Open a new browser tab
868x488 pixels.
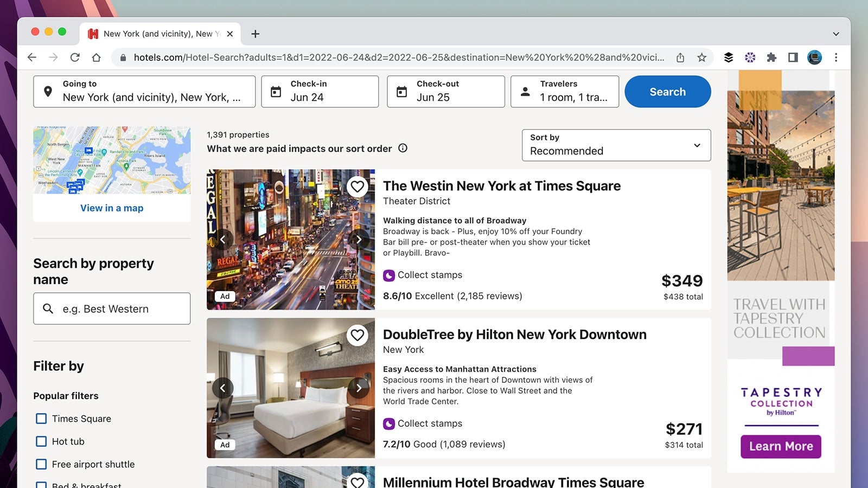coord(255,34)
